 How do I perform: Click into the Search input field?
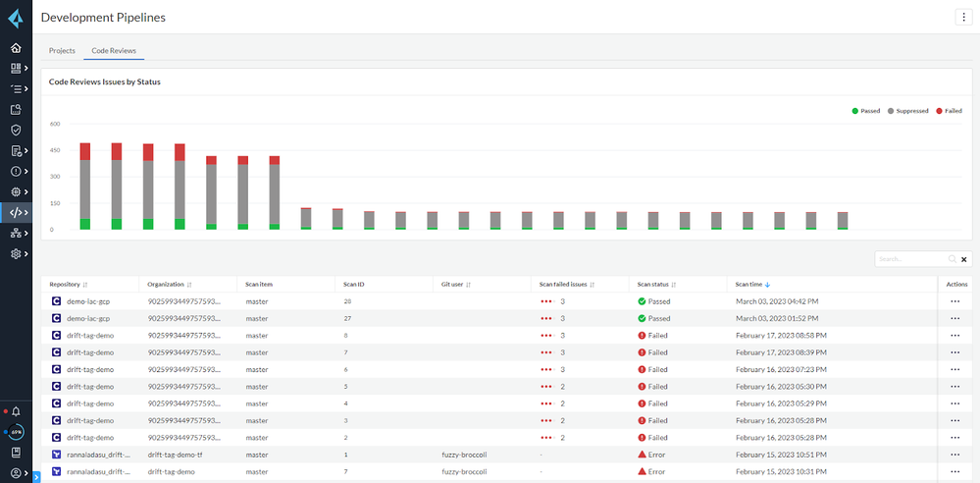coord(909,259)
